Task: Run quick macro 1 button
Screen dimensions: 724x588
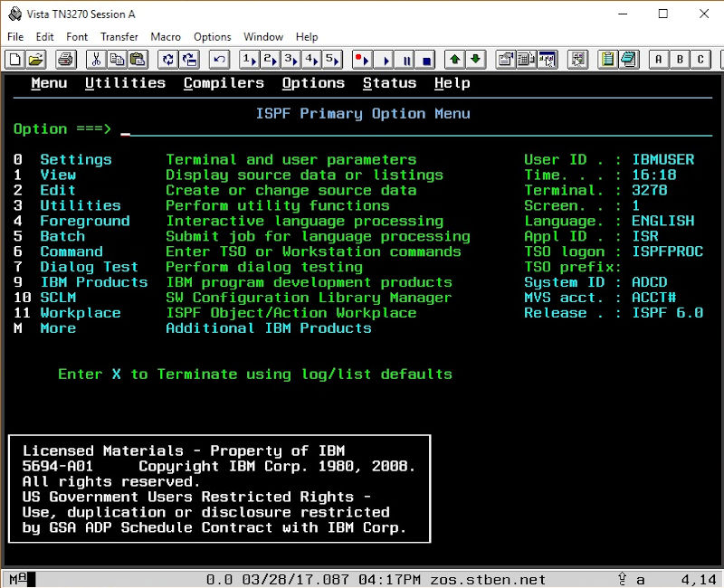Action: tap(250, 60)
